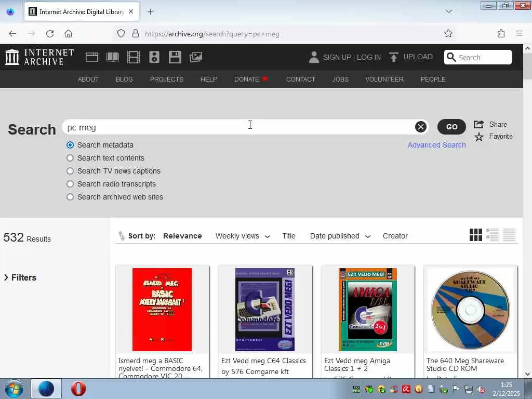
Task: Open the HELP menu item
Action: pyautogui.click(x=209, y=79)
